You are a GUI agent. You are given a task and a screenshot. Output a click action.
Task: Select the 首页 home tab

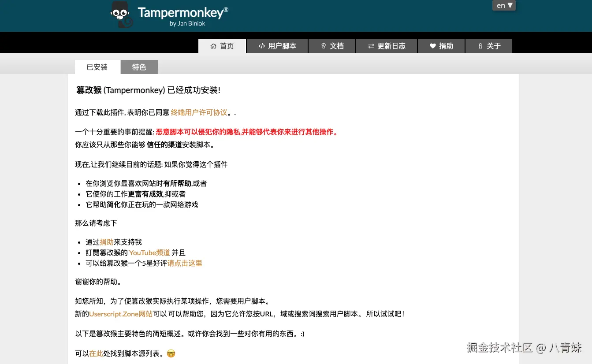point(222,46)
